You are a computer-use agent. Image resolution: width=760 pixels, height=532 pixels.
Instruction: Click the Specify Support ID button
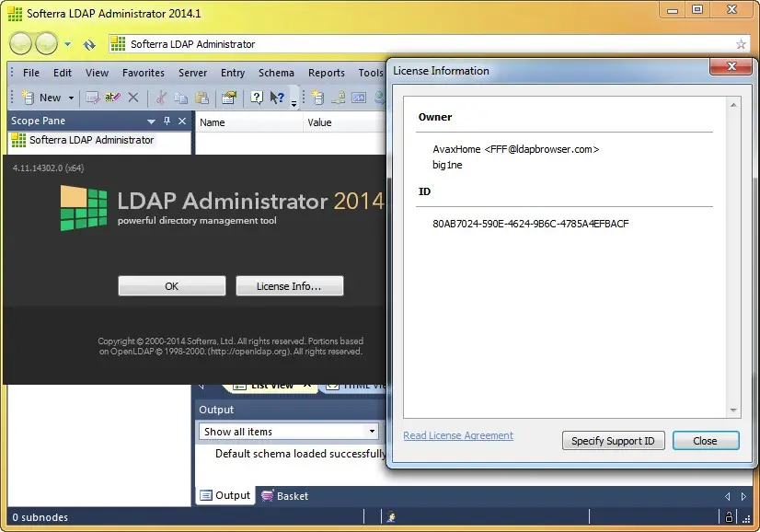click(613, 441)
